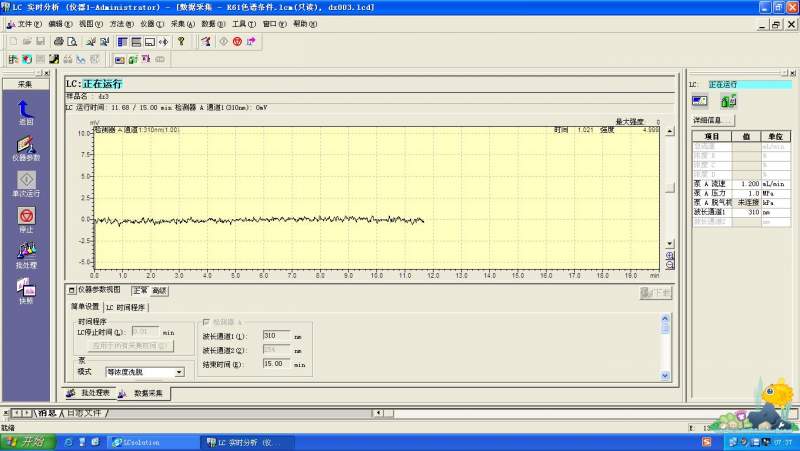Click the monitor icon in LC status panel
This screenshot has height=451, width=800.
click(x=701, y=100)
